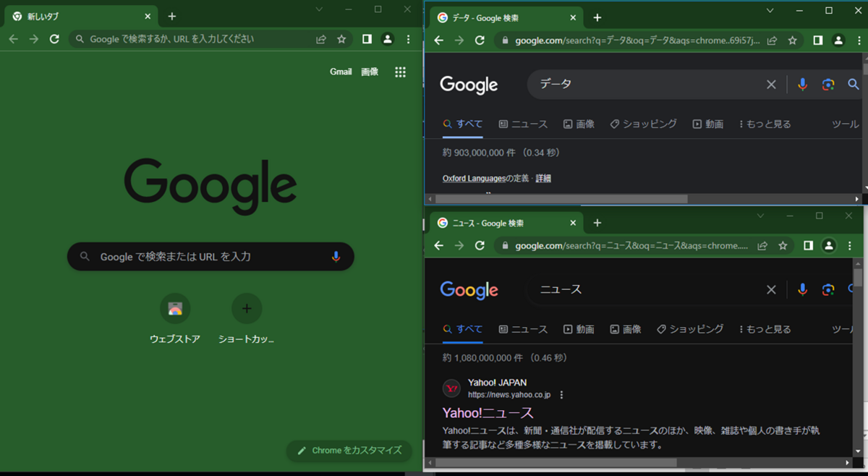The width and height of the screenshot is (868, 476).
Task: Open tab search chevron in データ window
Action: (770, 11)
